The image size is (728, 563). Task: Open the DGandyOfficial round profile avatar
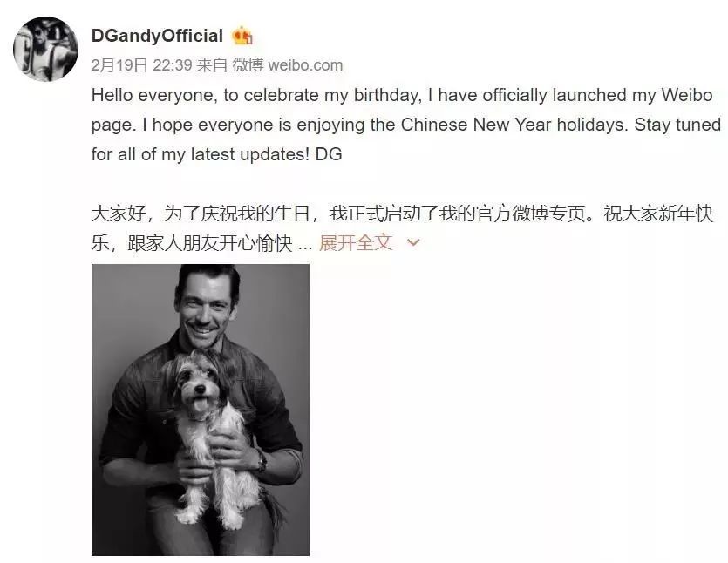coord(45,49)
